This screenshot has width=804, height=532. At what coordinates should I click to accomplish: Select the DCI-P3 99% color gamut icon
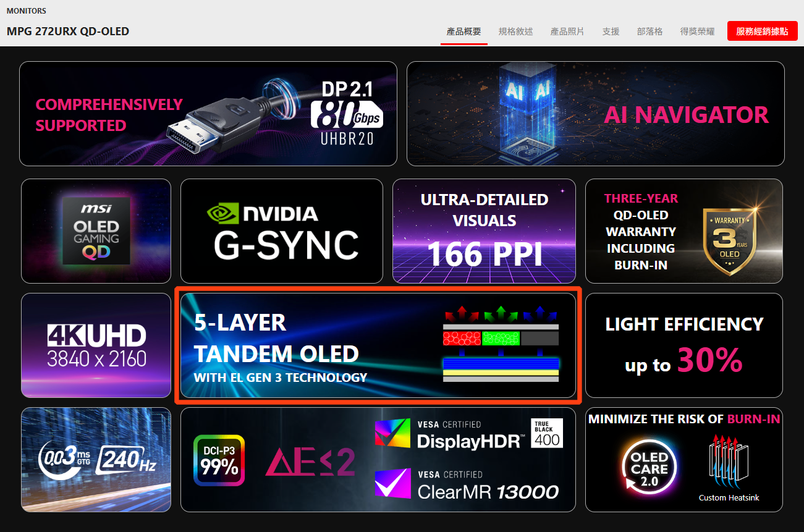[x=219, y=460]
